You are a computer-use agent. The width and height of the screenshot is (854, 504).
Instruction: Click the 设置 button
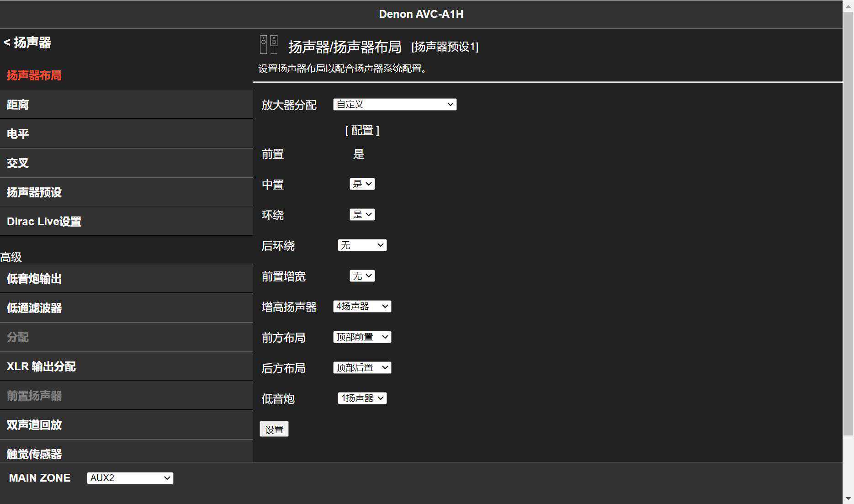coord(274,430)
